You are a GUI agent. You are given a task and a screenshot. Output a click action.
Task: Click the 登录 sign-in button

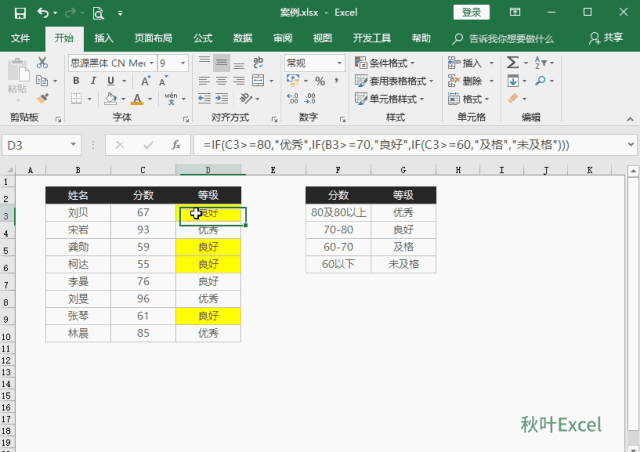(471, 13)
